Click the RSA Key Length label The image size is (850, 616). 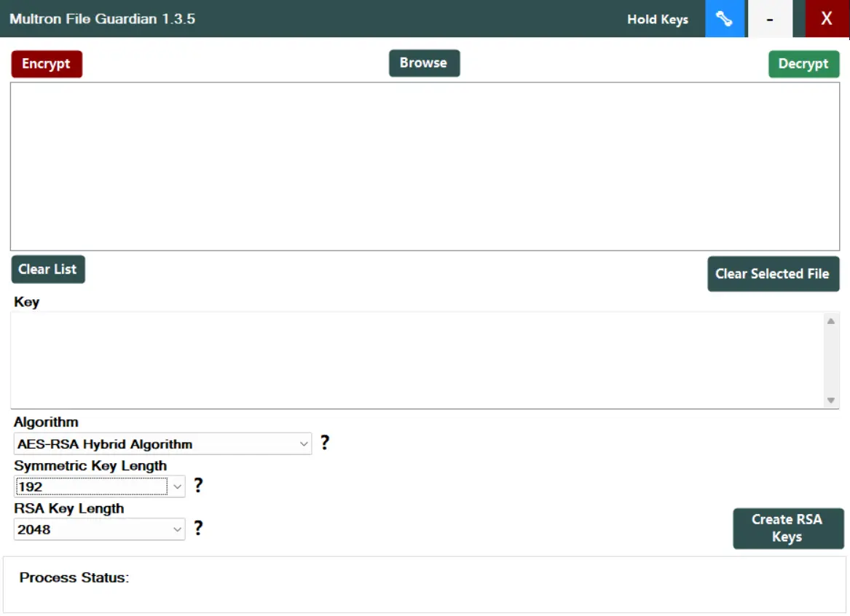[69, 509]
